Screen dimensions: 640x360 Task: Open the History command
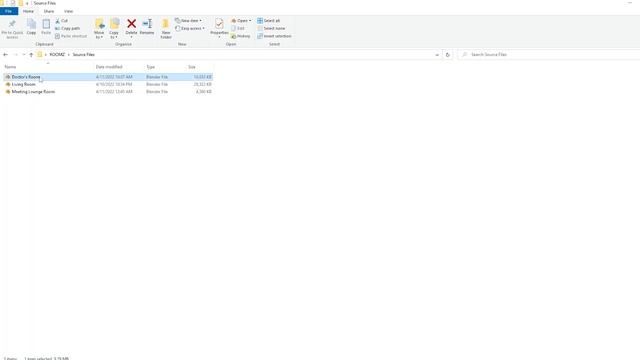coord(241,36)
